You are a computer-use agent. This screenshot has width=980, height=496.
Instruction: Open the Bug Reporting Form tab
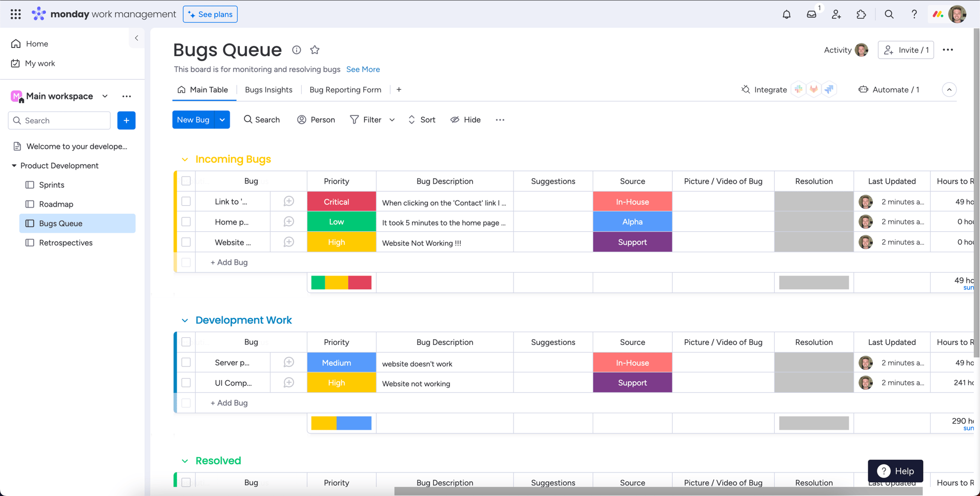coord(346,90)
